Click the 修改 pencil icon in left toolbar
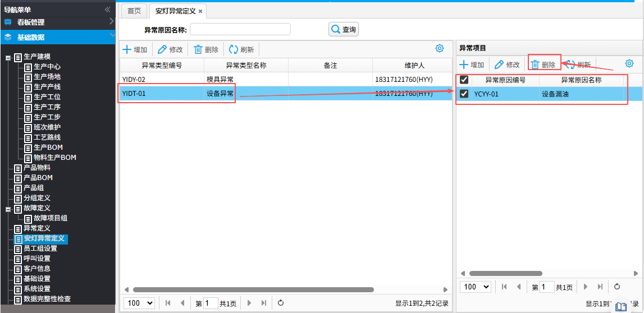644x313 pixels. point(162,49)
